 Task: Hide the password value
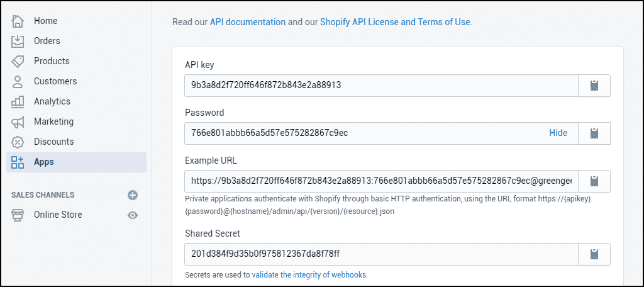(558, 133)
